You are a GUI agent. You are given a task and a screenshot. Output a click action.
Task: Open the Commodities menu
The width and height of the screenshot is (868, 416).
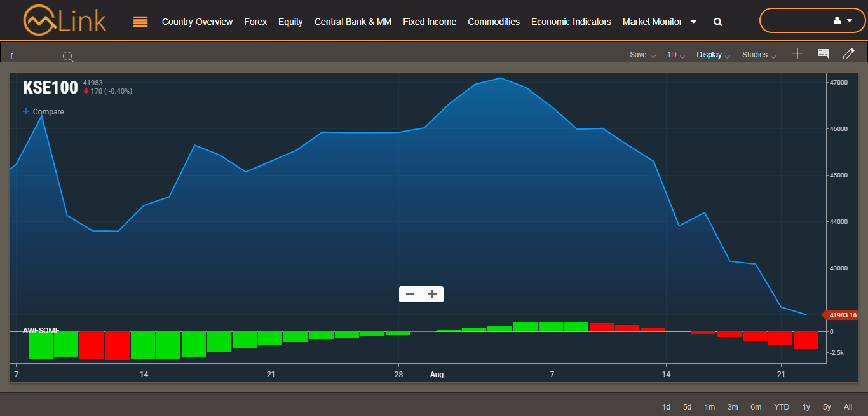click(x=494, y=22)
